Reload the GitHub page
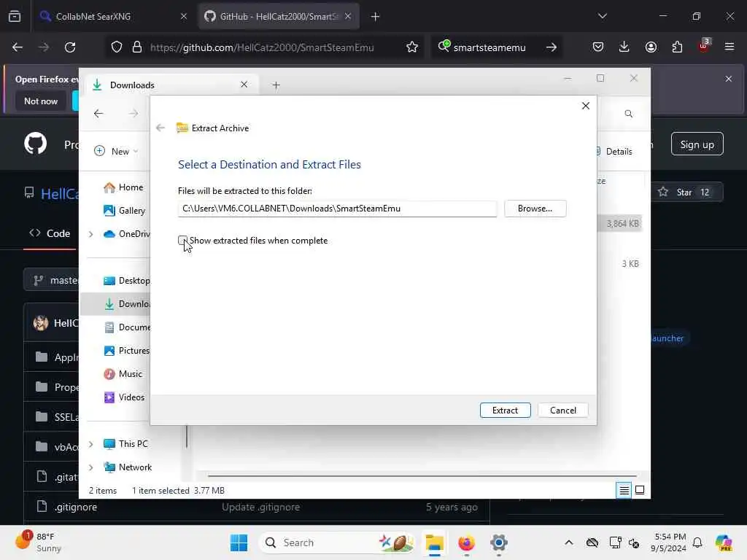 point(70,47)
